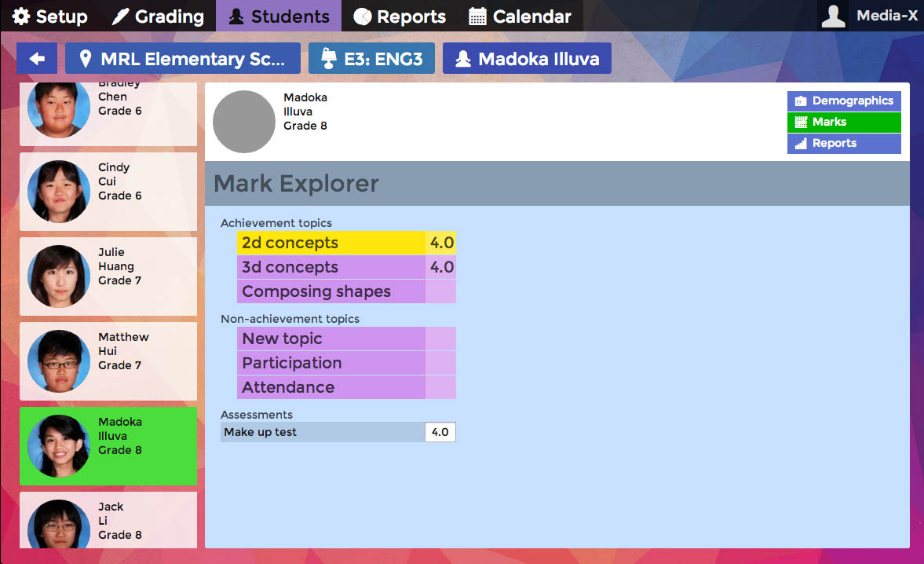The height and width of the screenshot is (564, 924).
Task: Click the MRL Elementary School location button
Action: pyautogui.click(x=182, y=59)
